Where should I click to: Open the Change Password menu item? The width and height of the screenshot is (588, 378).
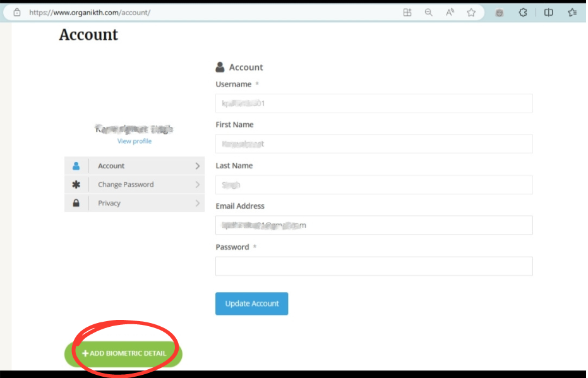126,185
